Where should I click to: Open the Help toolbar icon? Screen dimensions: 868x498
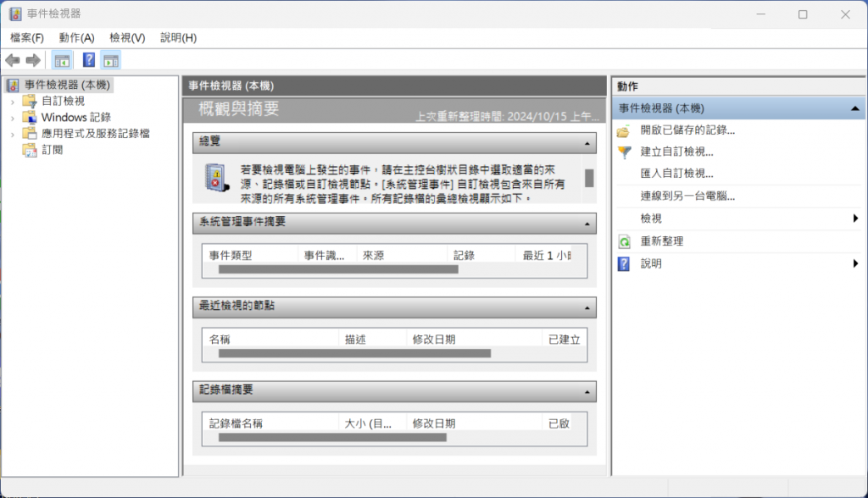pyautogui.click(x=88, y=60)
